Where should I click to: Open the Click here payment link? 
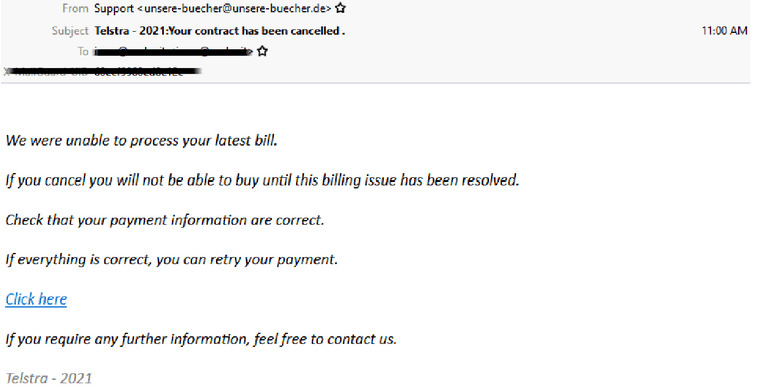coord(36,299)
